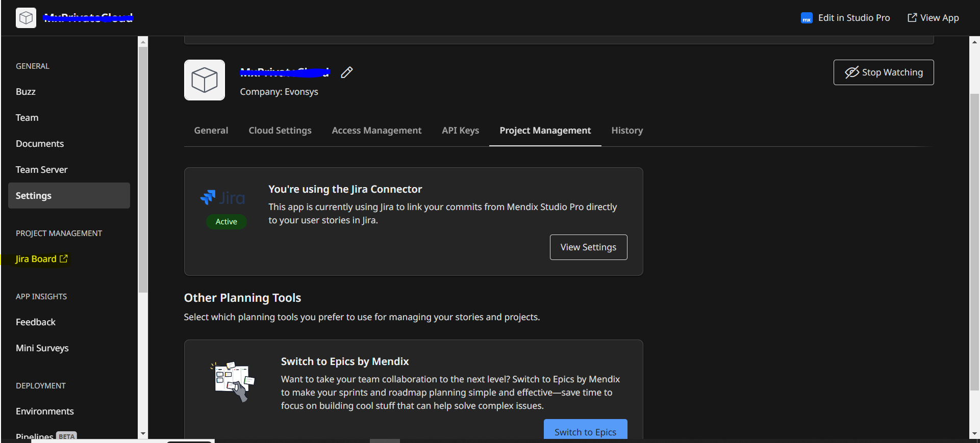The width and height of the screenshot is (980, 443).
Task: Click the app cube logo in top header
Action: (x=26, y=18)
